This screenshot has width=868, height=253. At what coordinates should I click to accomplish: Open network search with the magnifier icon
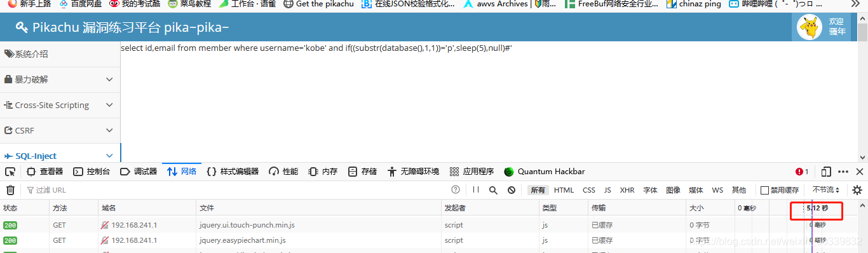pos(493,190)
